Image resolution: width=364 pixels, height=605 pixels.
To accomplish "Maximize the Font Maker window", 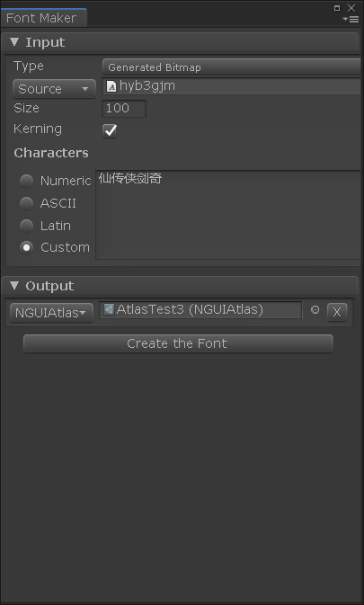I will [337, 8].
